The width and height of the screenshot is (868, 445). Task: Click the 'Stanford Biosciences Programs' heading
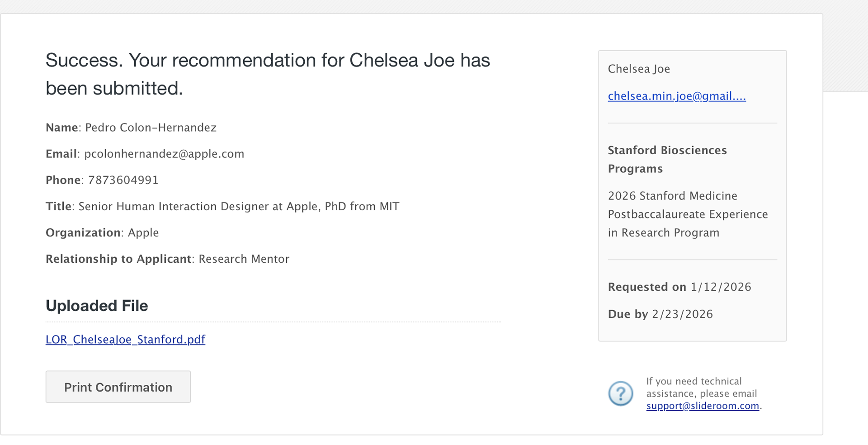pyautogui.click(x=667, y=159)
